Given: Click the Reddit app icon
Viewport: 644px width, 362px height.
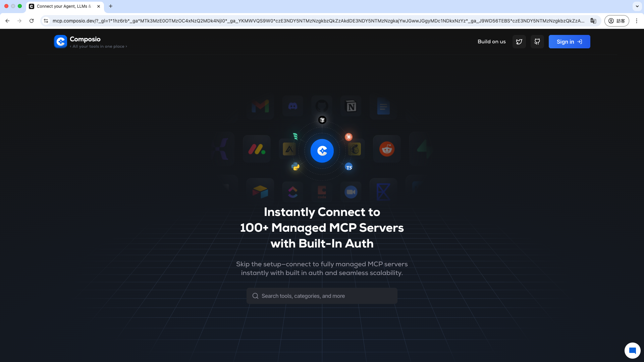Looking at the screenshot, I should [x=386, y=149].
